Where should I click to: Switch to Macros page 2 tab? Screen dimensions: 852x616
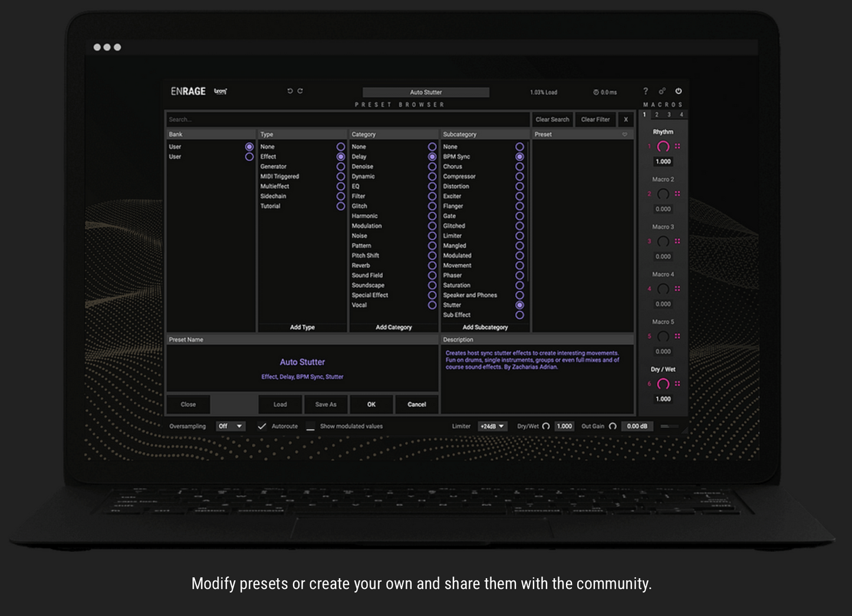[x=656, y=115]
